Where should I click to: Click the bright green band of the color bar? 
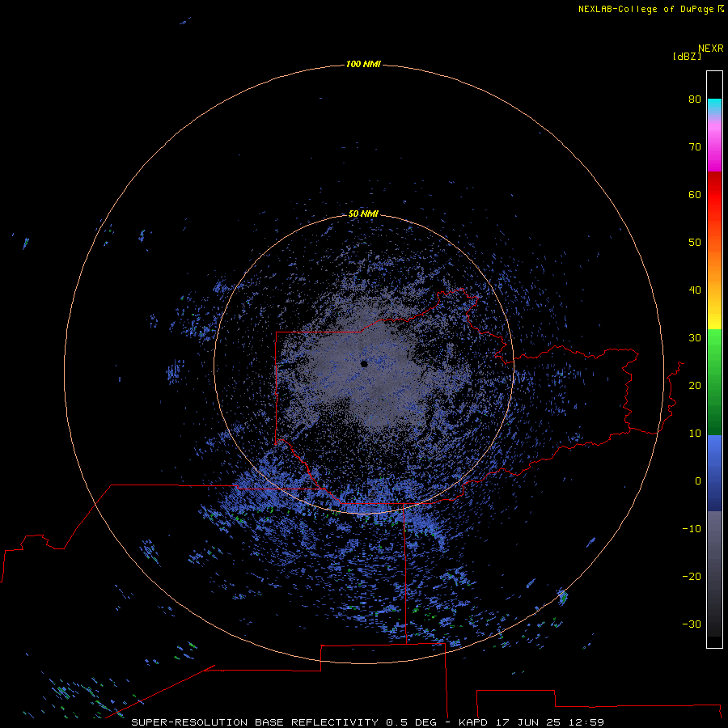(714, 341)
